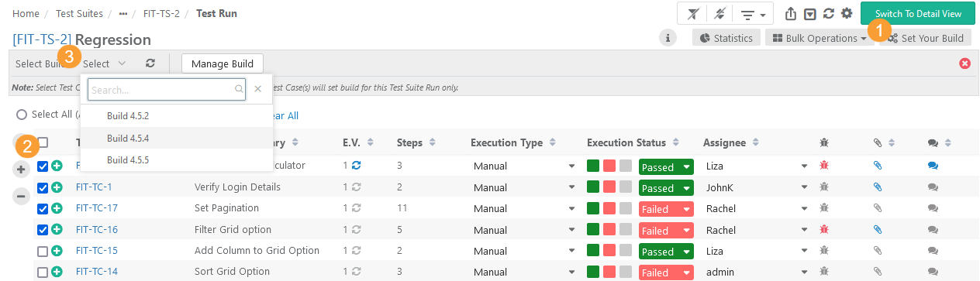Click red bug icon in FIT-TC-16 row
Viewport: 980px width, 281px height.
[825, 230]
